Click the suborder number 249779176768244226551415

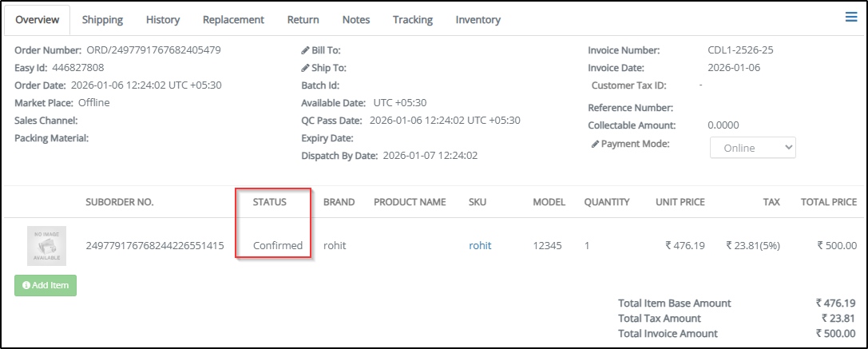155,245
